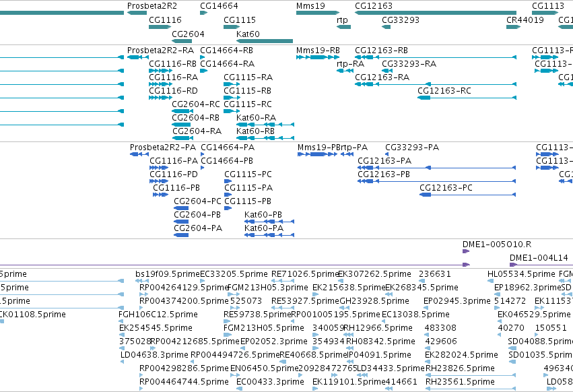
Task: Select the RH23561.5prime EST label
Action: tap(460, 382)
